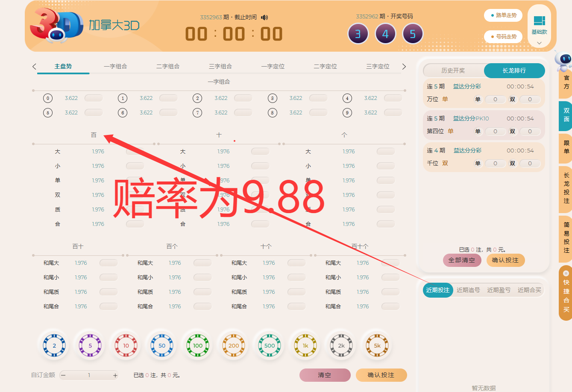Expand the 基础款 dropdown chevron
The height and width of the screenshot is (392, 572).
(539, 42)
